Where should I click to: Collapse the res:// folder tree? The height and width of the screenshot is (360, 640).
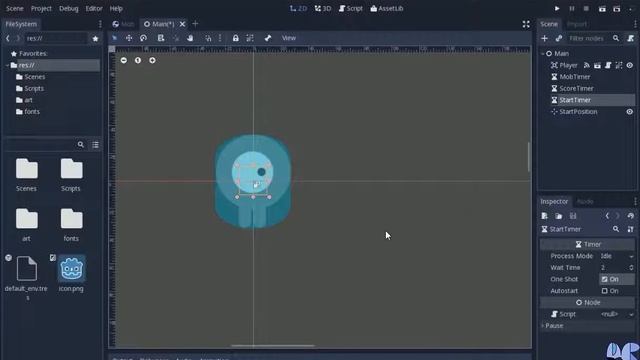(7, 65)
